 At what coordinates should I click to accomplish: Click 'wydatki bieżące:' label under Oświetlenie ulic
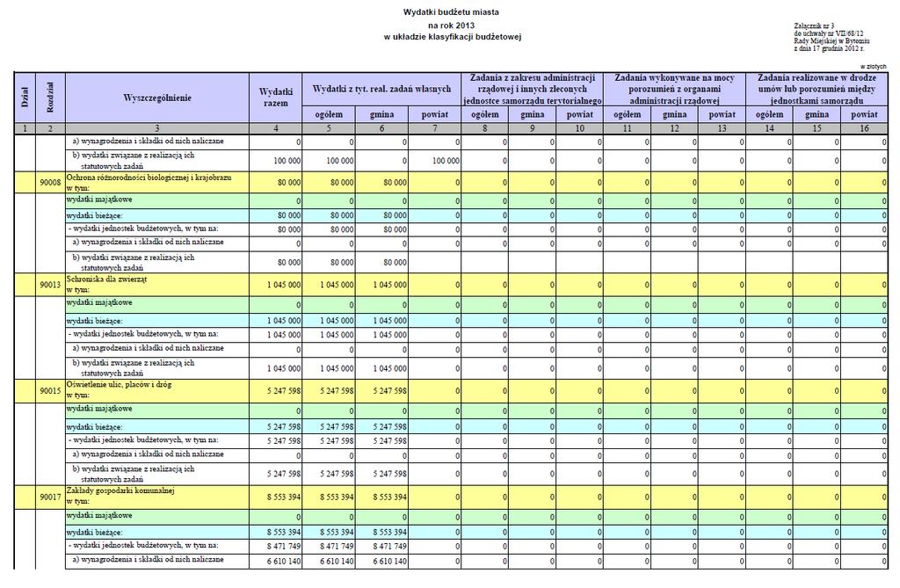(x=95, y=427)
